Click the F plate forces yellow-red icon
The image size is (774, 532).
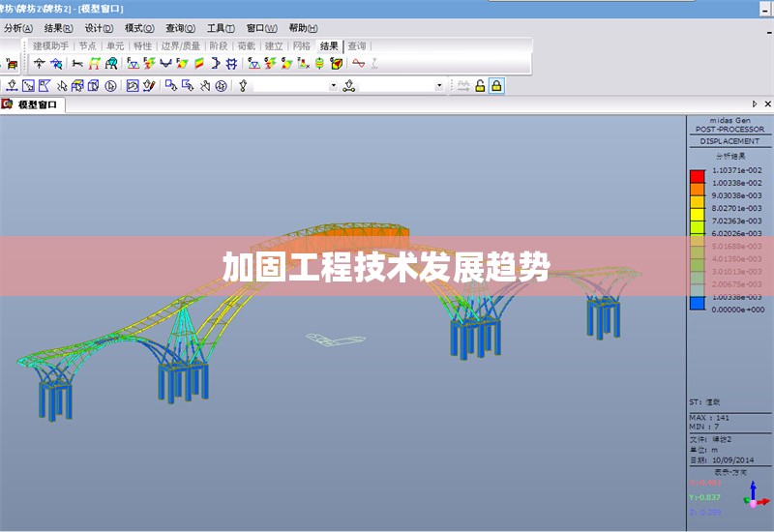182,63
